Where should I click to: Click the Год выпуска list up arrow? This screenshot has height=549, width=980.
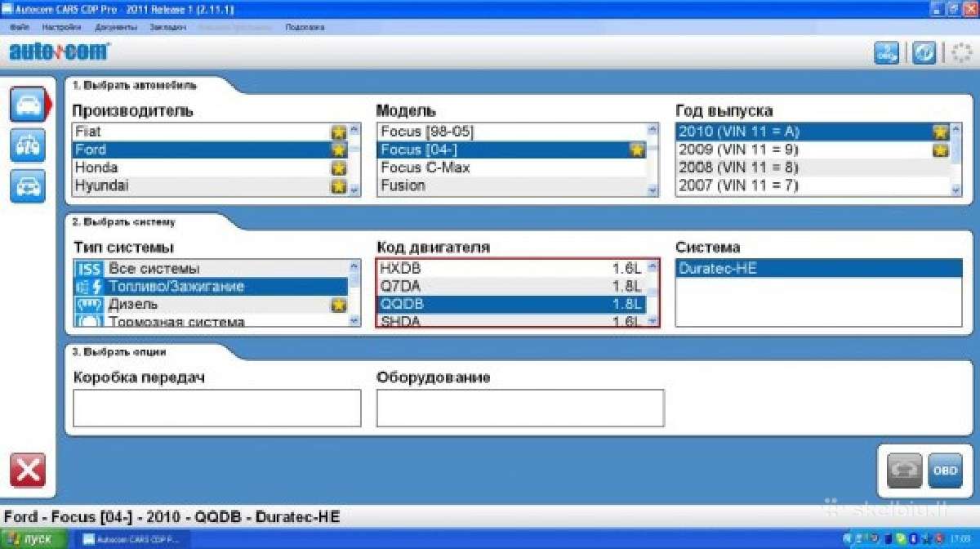[956, 129]
